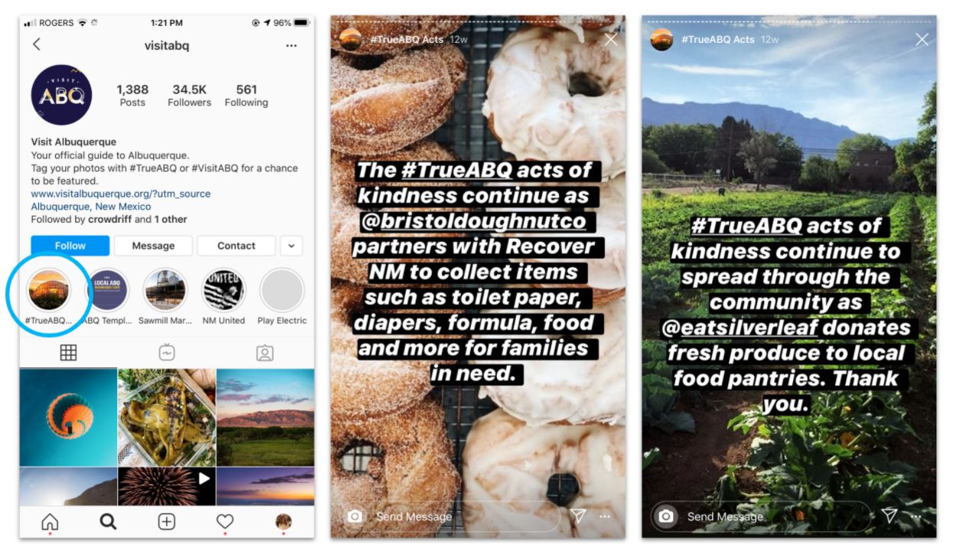Viewport: 957px width, 560px height.
Task: Open the visitalbuquerque.org website link
Action: (121, 194)
